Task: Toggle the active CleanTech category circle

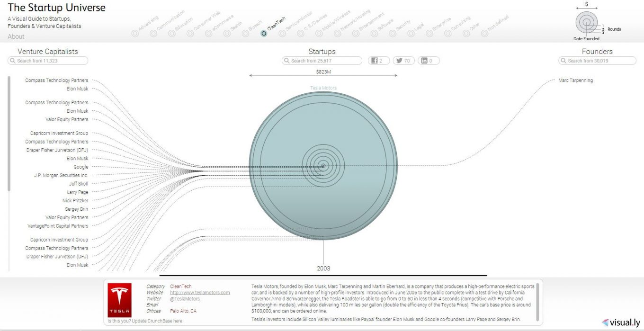Action: point(264,34)
